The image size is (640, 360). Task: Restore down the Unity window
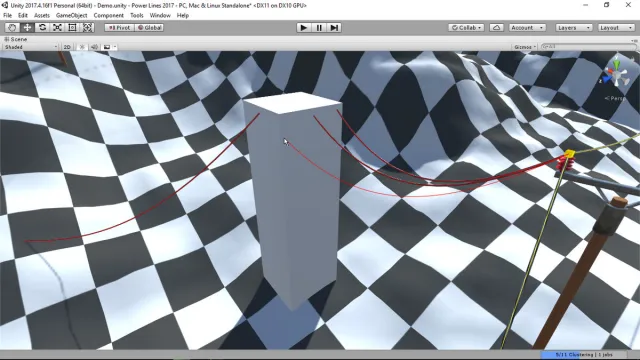tap(607, 5)
